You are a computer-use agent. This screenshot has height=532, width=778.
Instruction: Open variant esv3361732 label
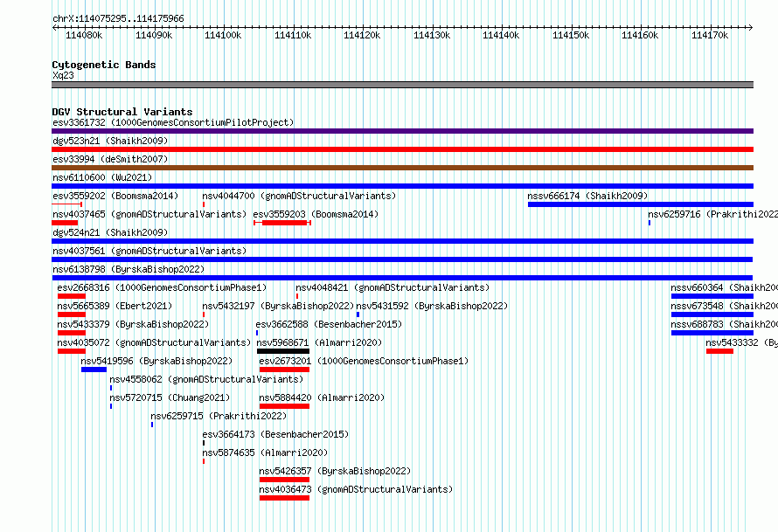(173, 122)
